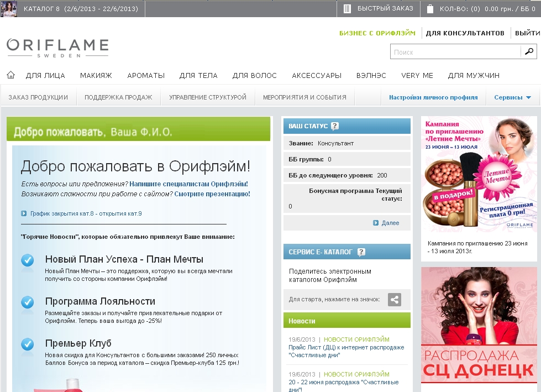Expand the Сервисы dropdown
The height and width of the screenshot is (392, 541).
tap(512, 97)
